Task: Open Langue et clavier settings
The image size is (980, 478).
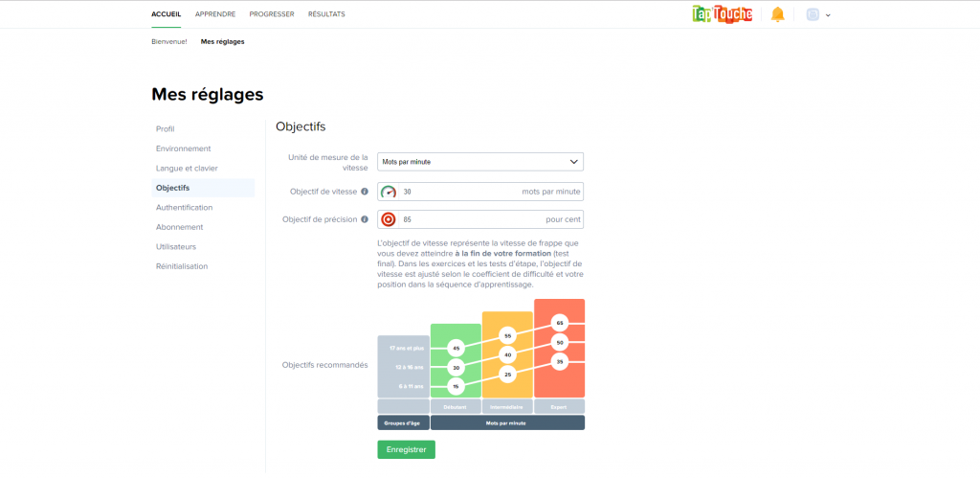Action: pos(188,168)
